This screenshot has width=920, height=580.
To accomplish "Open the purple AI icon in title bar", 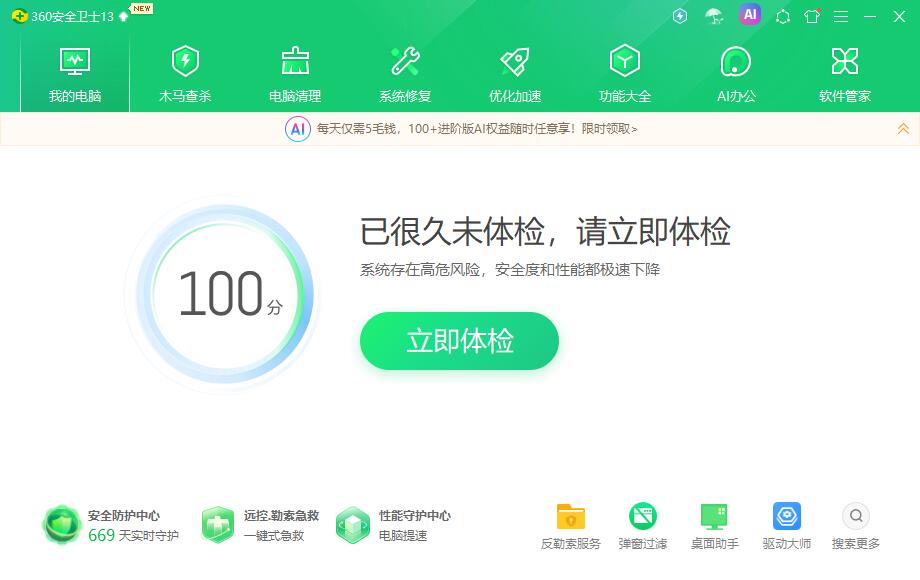I will point(750,15).
